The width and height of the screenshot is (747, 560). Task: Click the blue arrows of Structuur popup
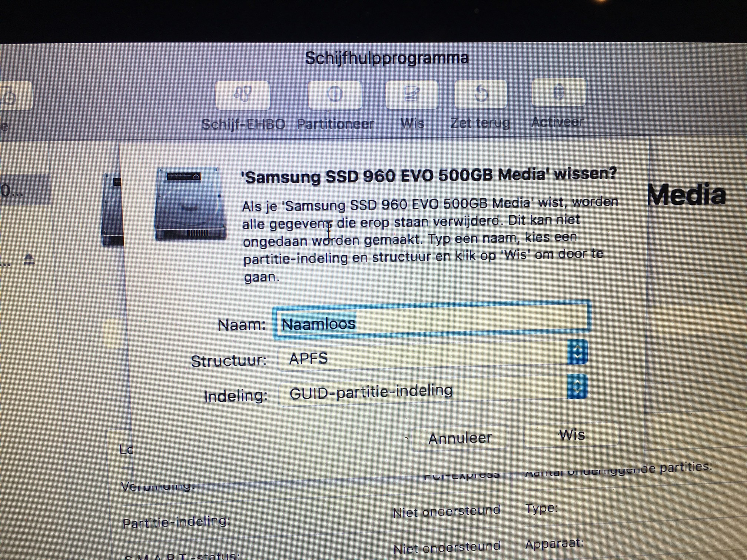click(577, 352)
